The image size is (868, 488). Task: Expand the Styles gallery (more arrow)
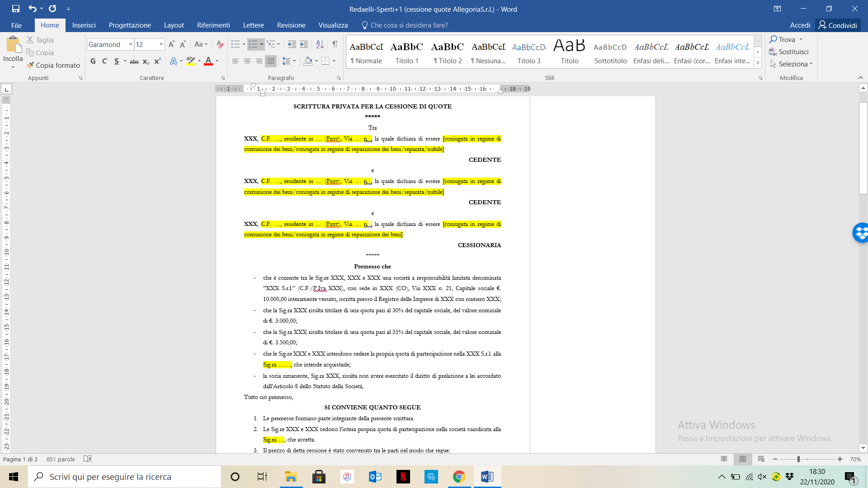[x=758, y=63]
